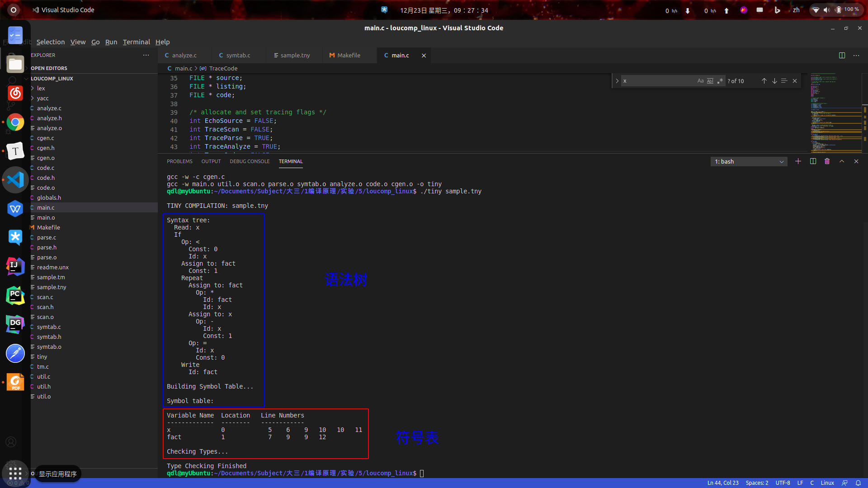Open Chrome from the Ubuntu dock
Viewport: 868px width, 488px height.
point(15,122)
